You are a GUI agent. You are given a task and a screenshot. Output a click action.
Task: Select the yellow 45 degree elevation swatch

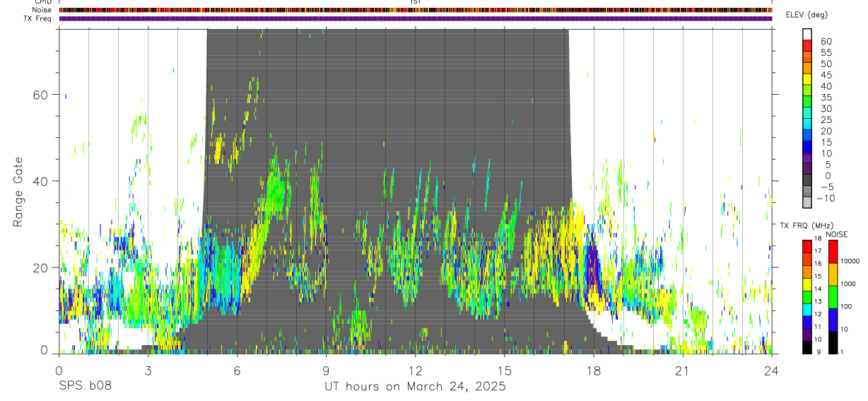[x=807, y=80]
